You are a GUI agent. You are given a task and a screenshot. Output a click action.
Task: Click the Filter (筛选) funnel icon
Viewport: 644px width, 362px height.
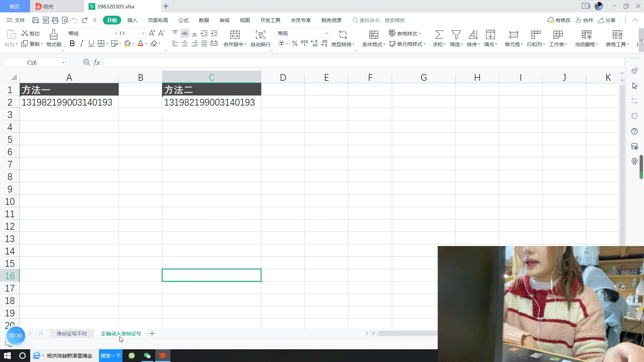point(456,35)
